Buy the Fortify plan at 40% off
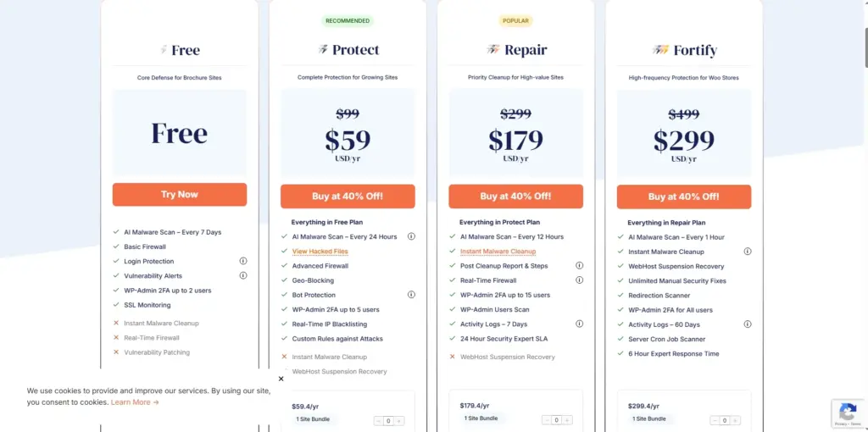 pyautogui.click(x=684, y=197)
